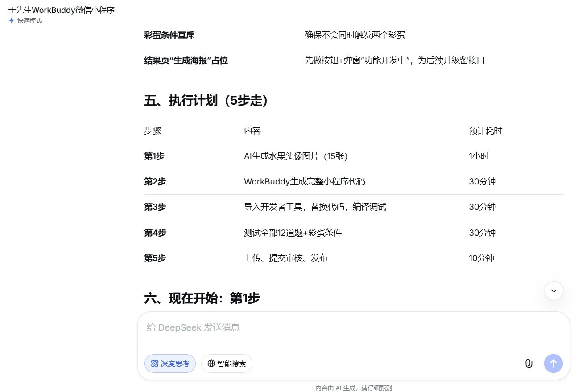Click the cell WorkBuddy生成完整小程序代码
This screenshot has height=392, width=578.
pyautogui.click(x=305, y=182)
